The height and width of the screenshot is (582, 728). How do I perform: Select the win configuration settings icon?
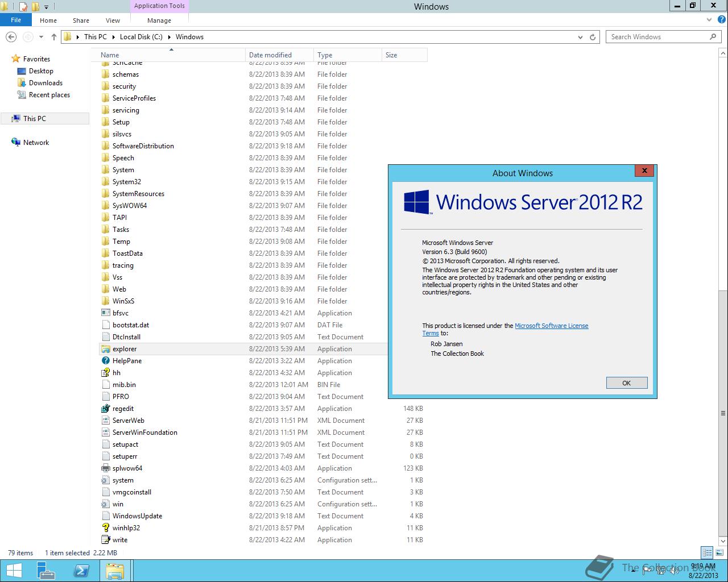(105, 504)
